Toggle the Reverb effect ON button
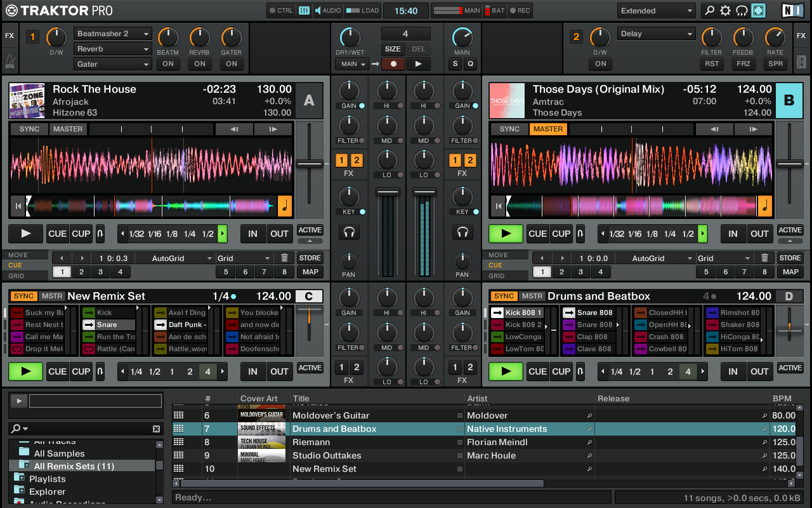The width and height of the screenshot is (812, 508). point(200,63)
